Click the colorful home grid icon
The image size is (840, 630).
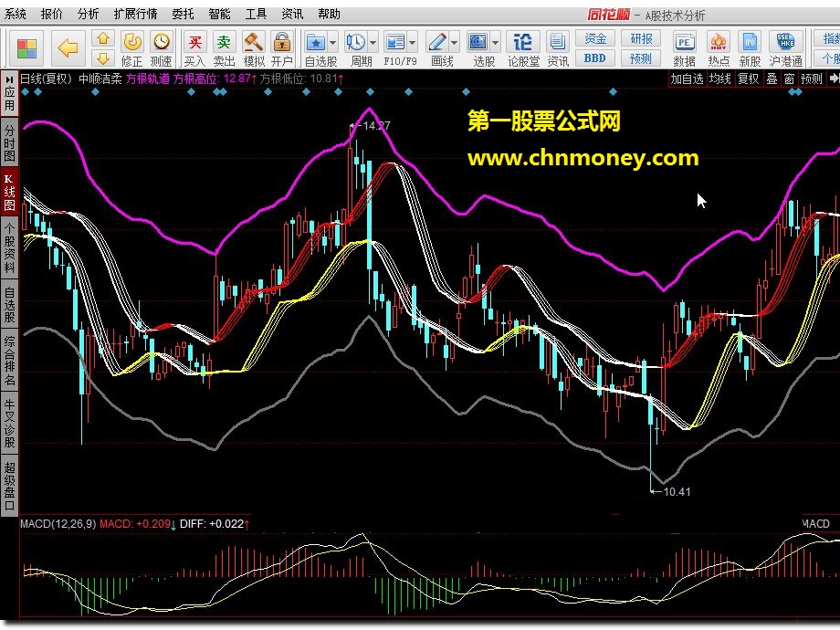(x=26, y=48)
